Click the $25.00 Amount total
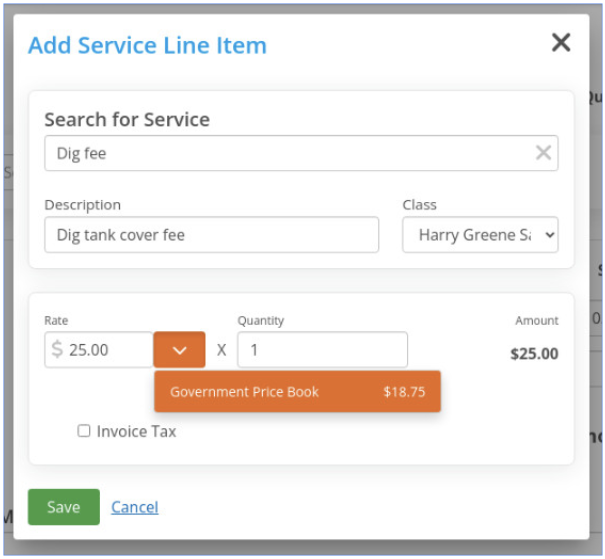 tap(534, 353)
